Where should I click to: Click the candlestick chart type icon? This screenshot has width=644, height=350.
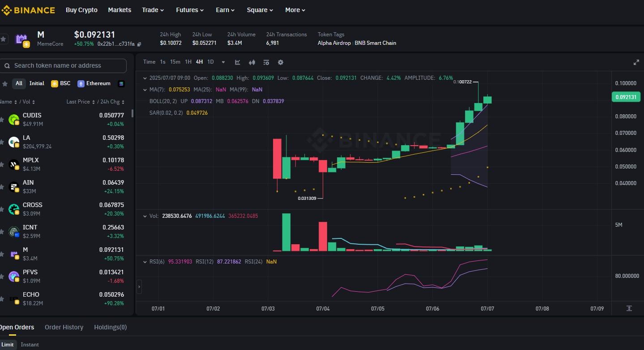[x=252, y=62]
